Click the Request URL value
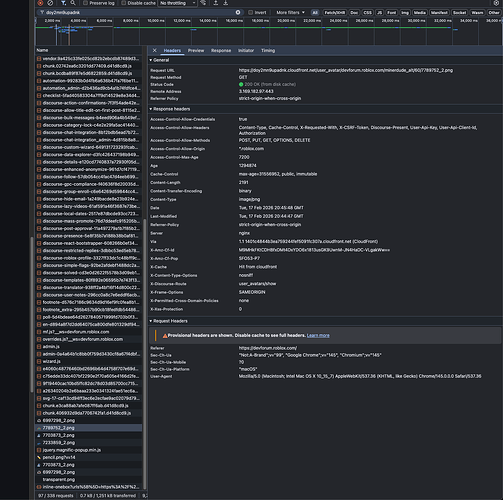 coord(346,70)
